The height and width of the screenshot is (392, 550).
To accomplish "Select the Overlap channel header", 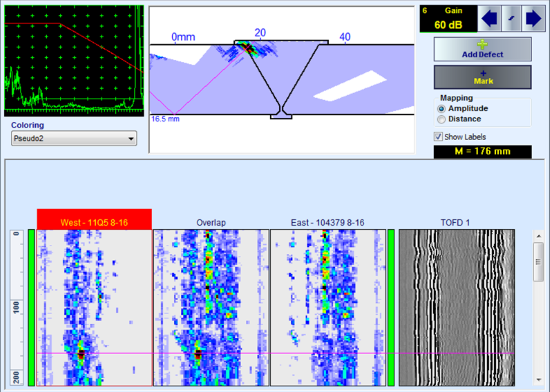I will 211,223.
